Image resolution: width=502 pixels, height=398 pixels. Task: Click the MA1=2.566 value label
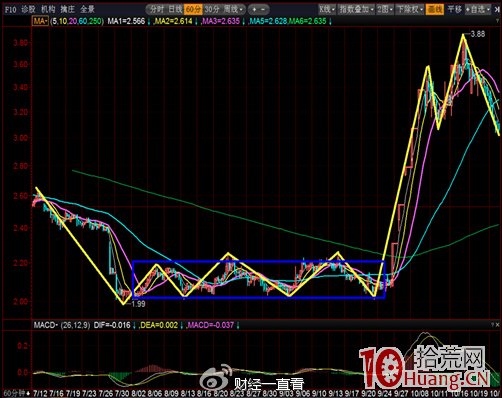click(126, 21)
